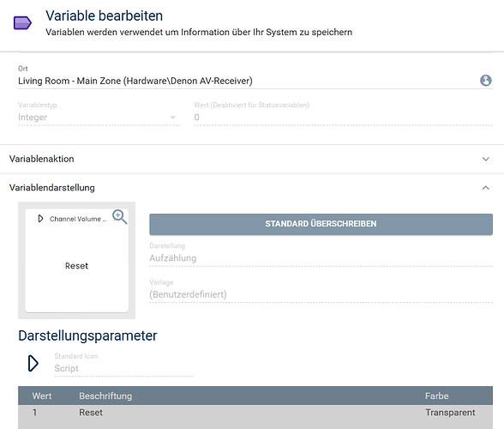
Task: Click the Transparent color cell
Action: click(450, 413)
